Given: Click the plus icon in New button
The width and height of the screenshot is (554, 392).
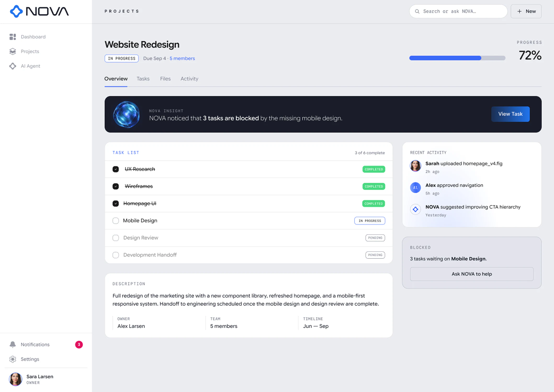Looking at the screenshot, I should pos(519,11).
